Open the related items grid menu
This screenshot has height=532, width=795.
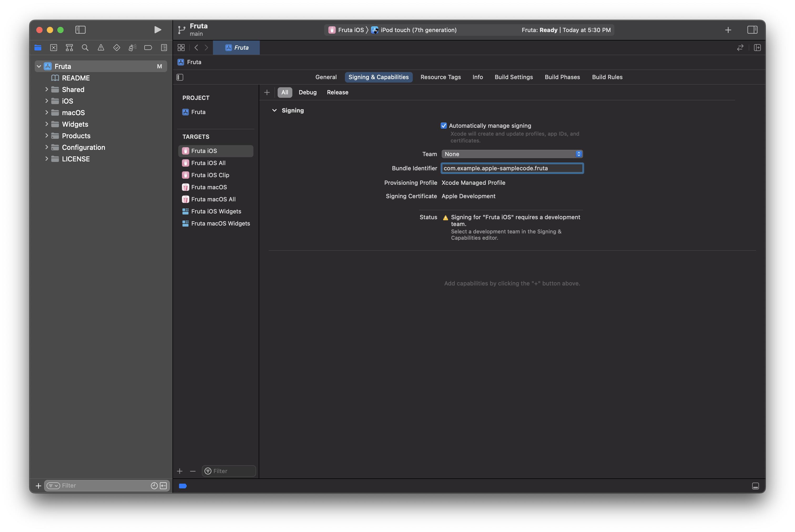pyautogui.click(x=181, y=48)
